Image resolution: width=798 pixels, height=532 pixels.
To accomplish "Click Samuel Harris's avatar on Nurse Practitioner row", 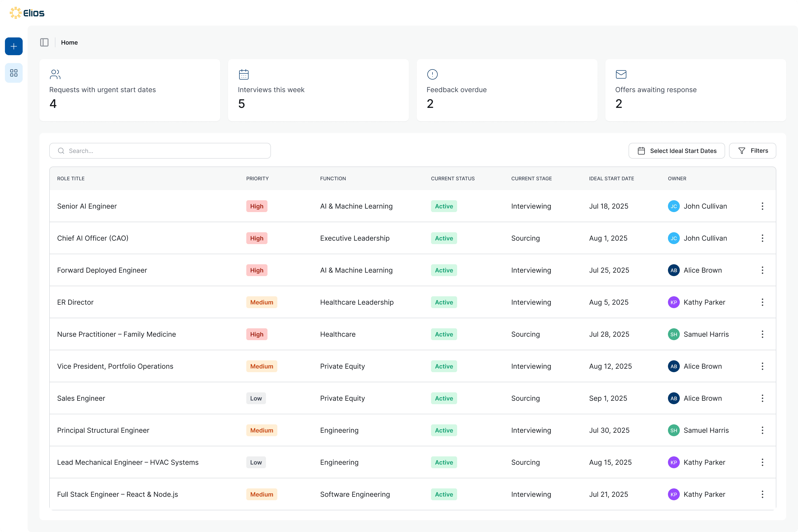I will coord(674,334).
